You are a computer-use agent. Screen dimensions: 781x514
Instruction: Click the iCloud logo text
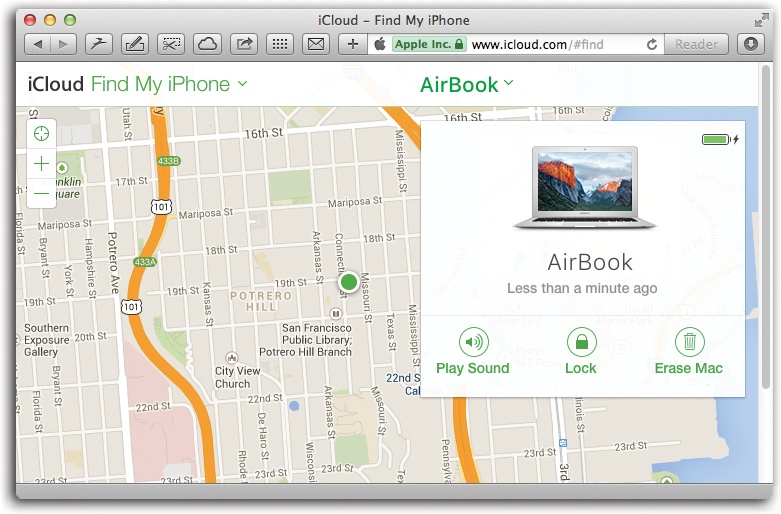(56, 84)
